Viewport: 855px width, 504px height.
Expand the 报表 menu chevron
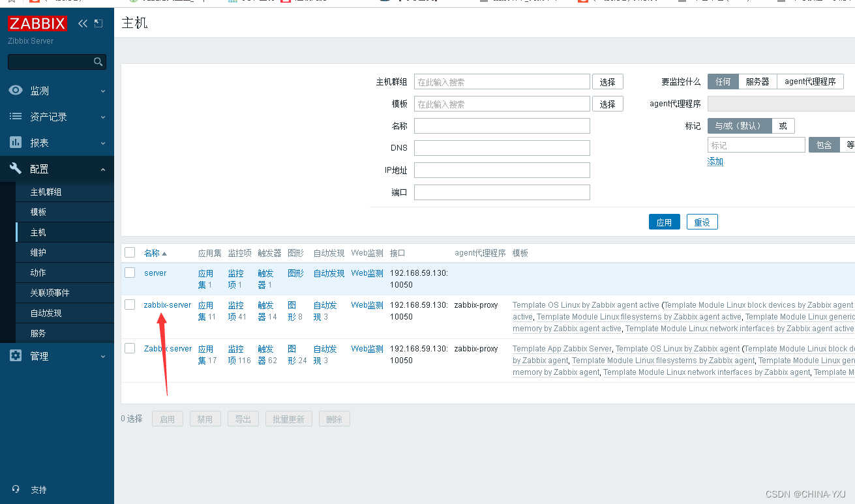coord(103,143)
